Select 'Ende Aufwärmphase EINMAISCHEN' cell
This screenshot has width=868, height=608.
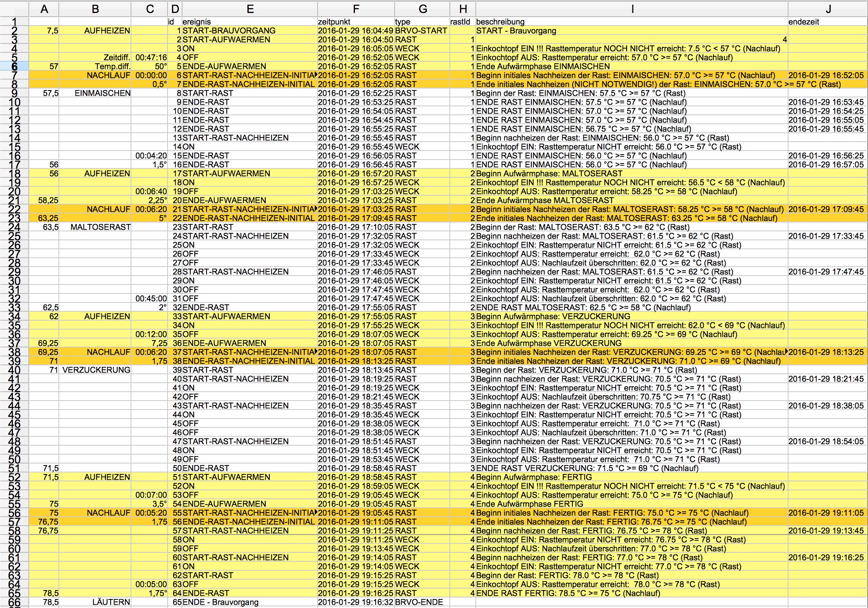[x=632, y=66]
